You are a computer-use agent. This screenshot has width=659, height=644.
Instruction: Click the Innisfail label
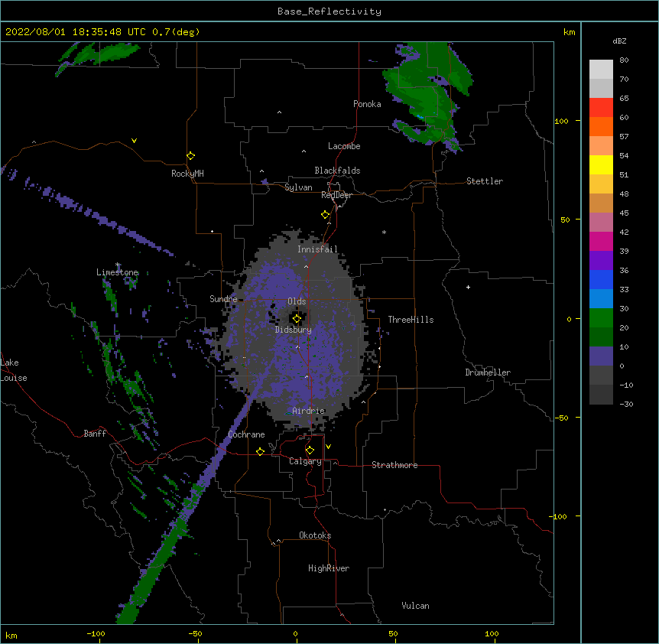tap(317, 249)
